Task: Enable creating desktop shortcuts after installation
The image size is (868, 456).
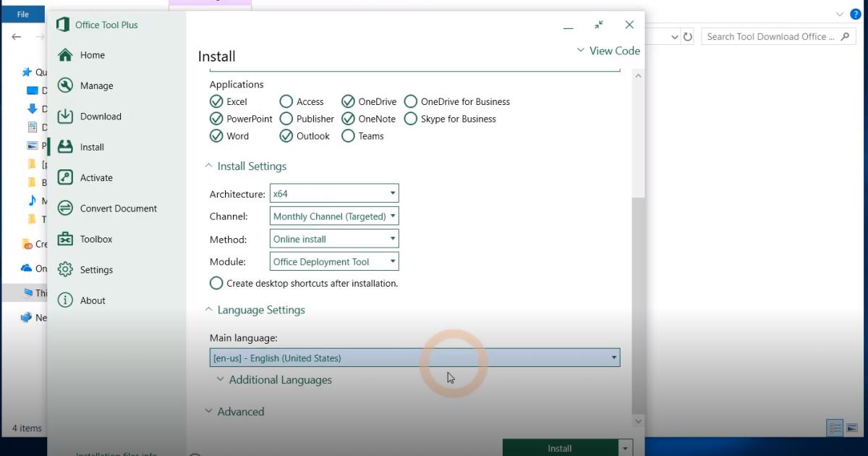Action: point(216,283)
